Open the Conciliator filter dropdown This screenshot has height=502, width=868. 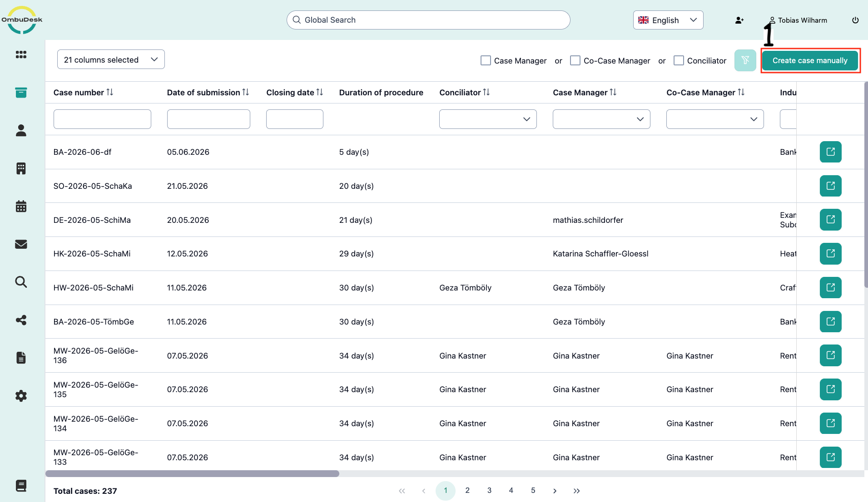pos(488,119)
